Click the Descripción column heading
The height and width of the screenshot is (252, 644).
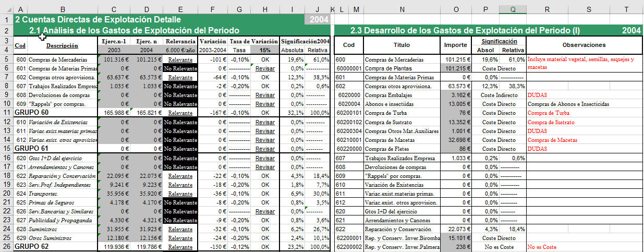point(62,45)
